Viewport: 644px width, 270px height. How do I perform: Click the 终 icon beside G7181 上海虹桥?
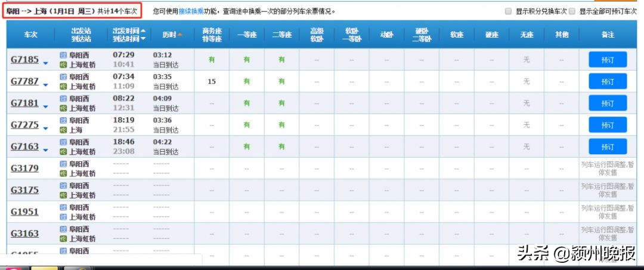click(x=63, y=108)
